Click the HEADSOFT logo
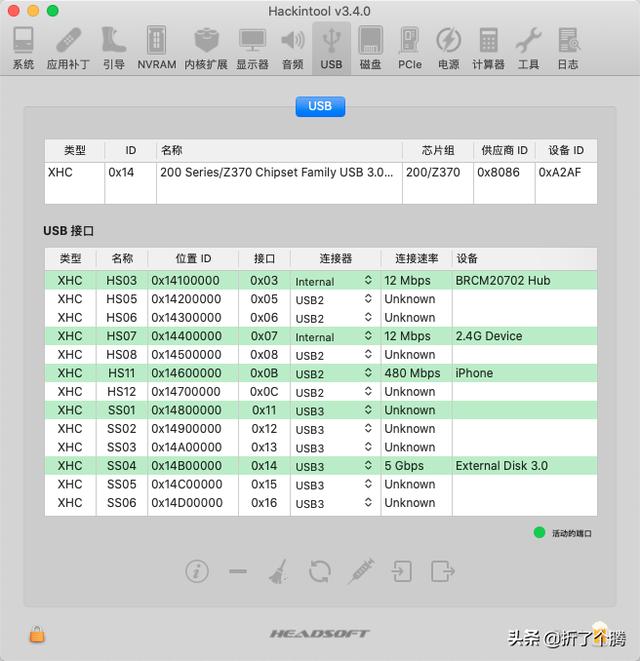The width and height of the screenshot is (640, 661). point(320,634)
